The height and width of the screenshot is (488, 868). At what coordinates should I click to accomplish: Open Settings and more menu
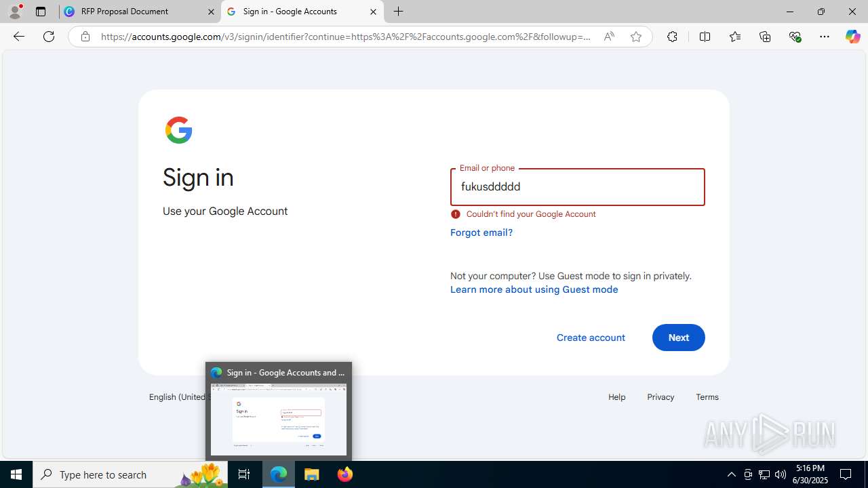(x=825, y=37)
